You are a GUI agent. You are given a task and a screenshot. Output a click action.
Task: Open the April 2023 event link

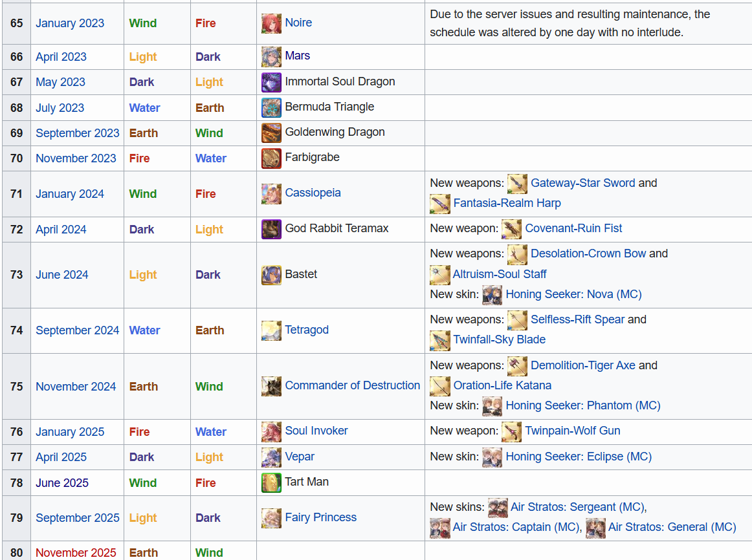pyautogui.click(x=61, y=56)
